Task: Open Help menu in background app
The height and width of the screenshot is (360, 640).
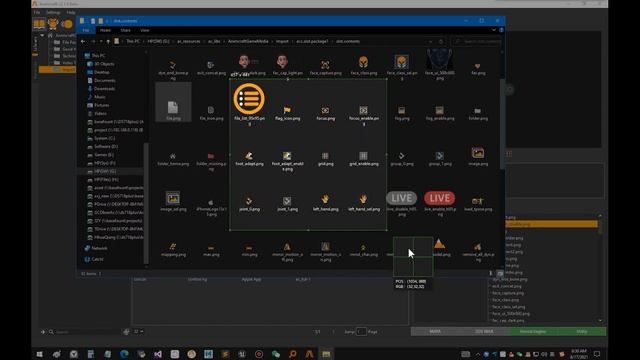Action: point(71,13)
